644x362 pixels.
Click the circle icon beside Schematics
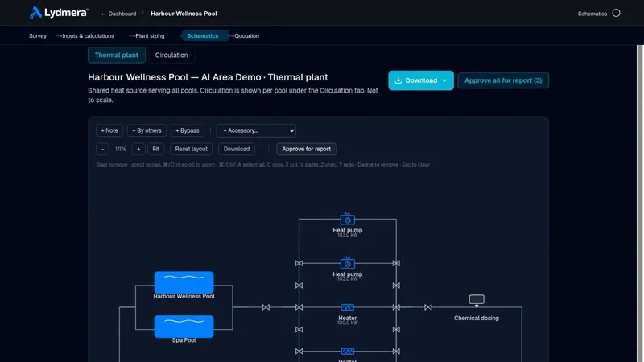coord(616,13)
